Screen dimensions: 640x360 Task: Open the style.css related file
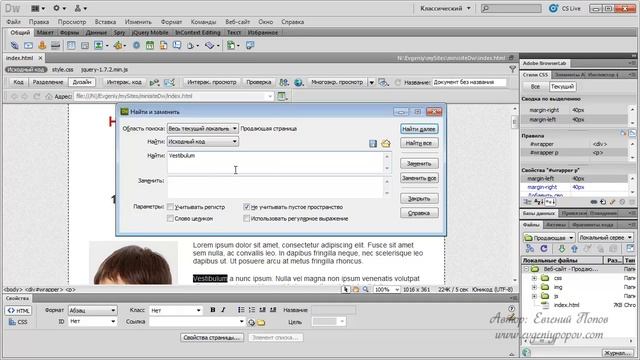pyautogui.click(x=62, y=69)
